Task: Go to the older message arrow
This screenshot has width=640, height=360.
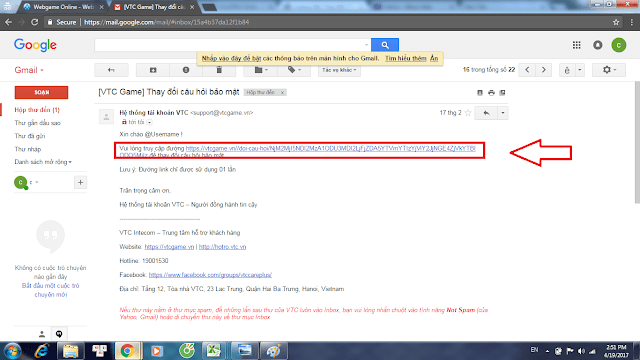Action: click(x=544, y=70)
